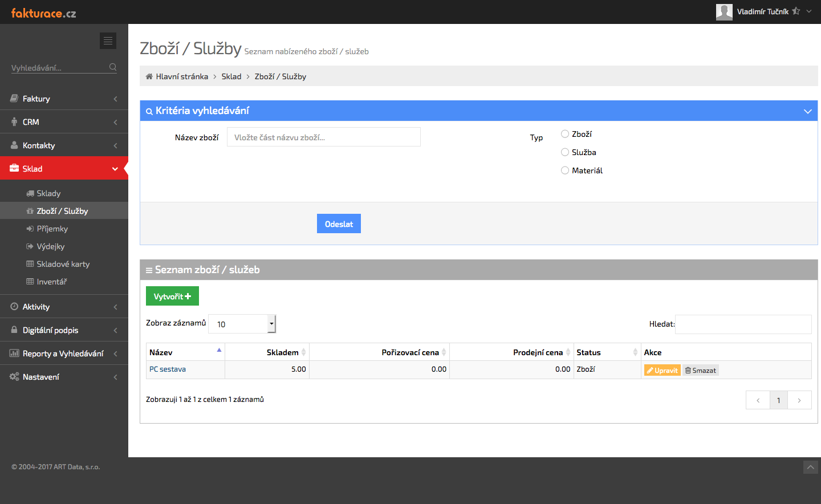Click the Nastavení gears icon
The image size is (821, 504).
click(14, 377)
